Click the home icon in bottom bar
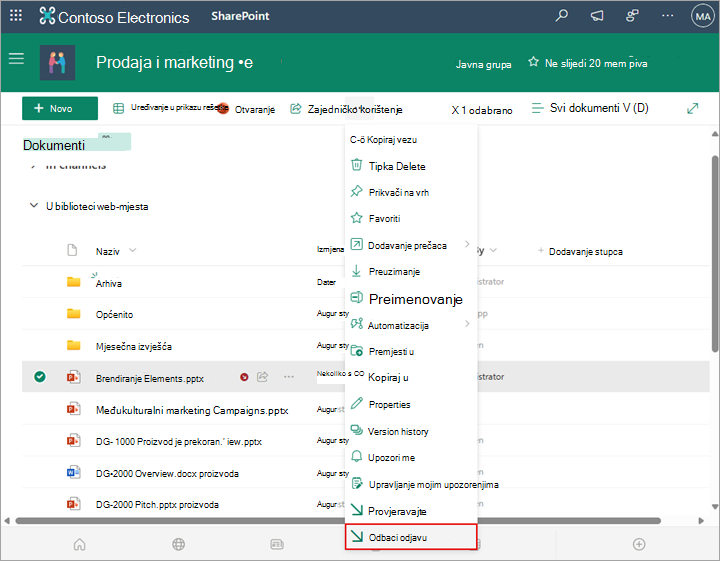Viewport: 720px width, 561px height. coord(79,544)
